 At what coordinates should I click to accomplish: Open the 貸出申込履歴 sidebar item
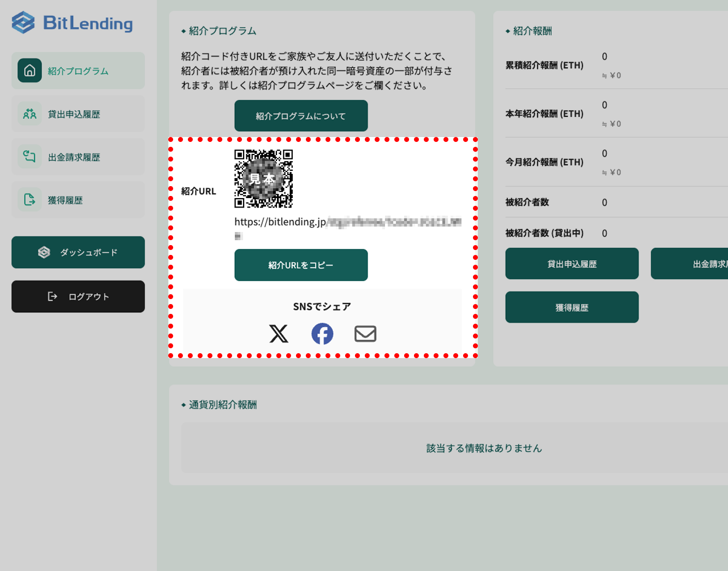(78, 114)
